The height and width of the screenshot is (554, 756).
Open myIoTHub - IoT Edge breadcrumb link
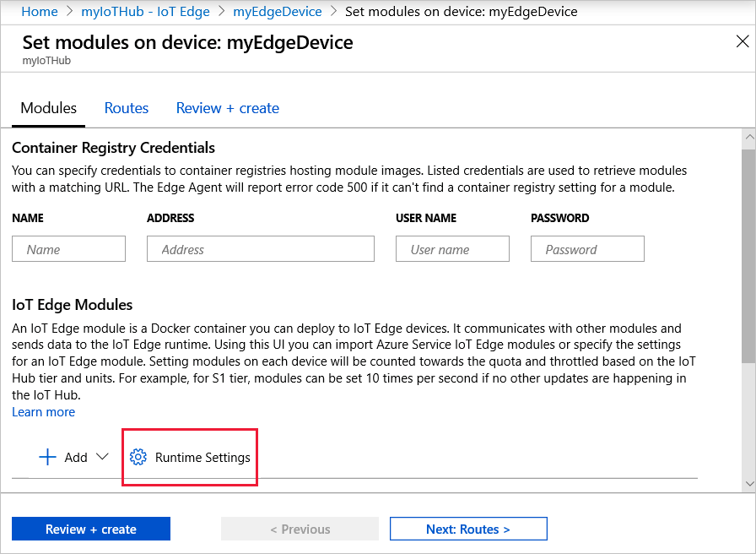click(145, 11)
